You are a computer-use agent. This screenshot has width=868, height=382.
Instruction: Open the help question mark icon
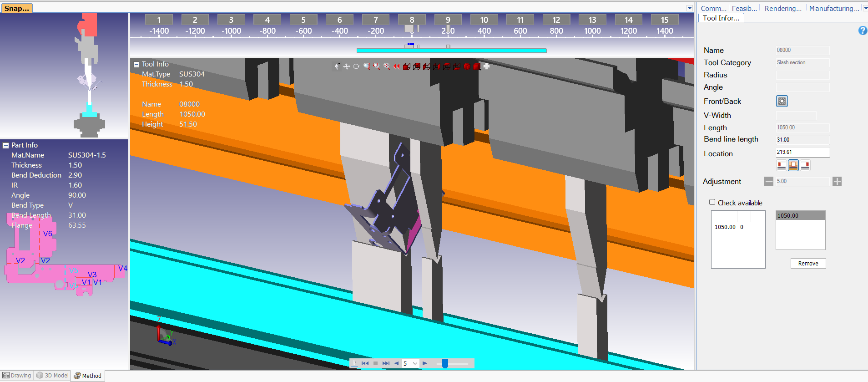862,31
